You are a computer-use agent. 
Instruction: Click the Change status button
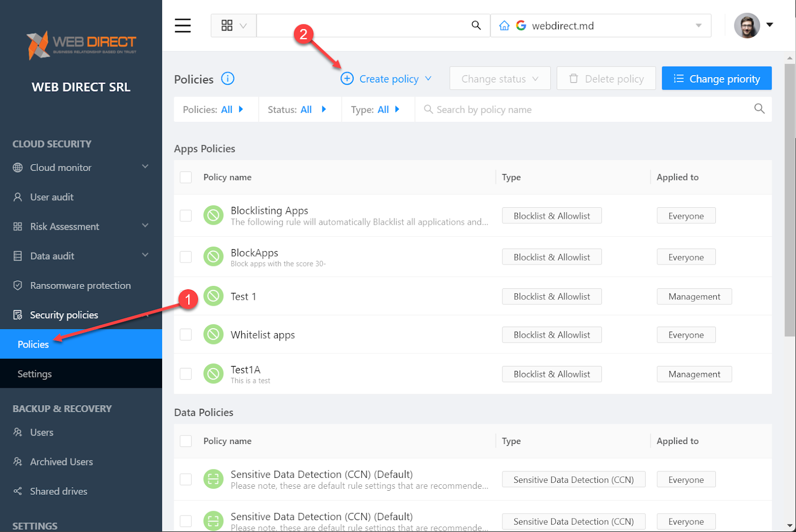pos(499,78)
